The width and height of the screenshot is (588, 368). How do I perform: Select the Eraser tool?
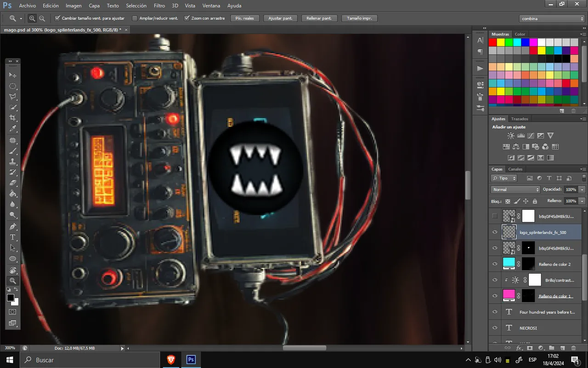(x=13, y=183)
